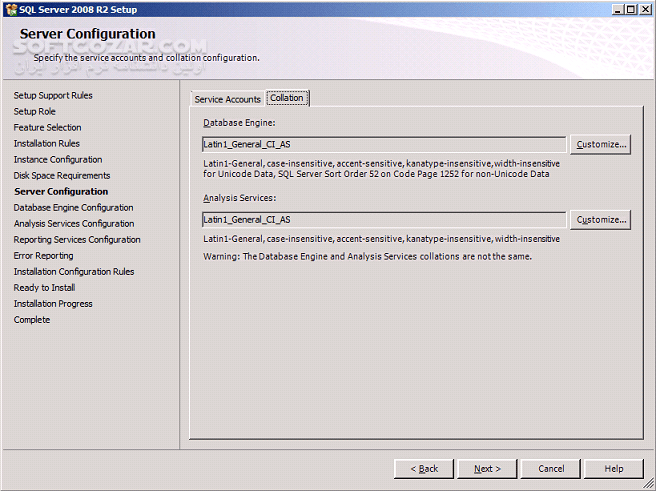Cancel the SQL Server setup
Image resolution: width=656 pixels, height=491 pixels.
coord(551,469)
